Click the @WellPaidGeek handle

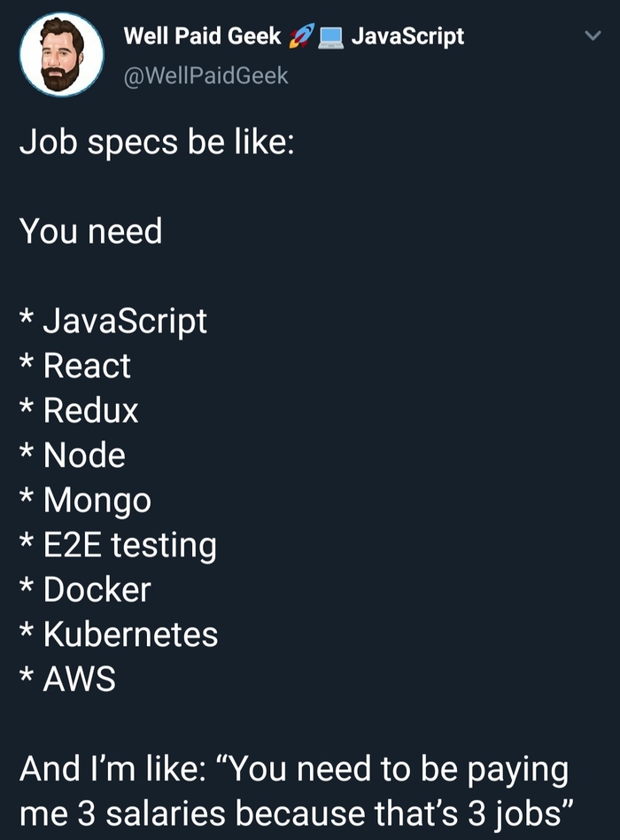click(205, 75)
